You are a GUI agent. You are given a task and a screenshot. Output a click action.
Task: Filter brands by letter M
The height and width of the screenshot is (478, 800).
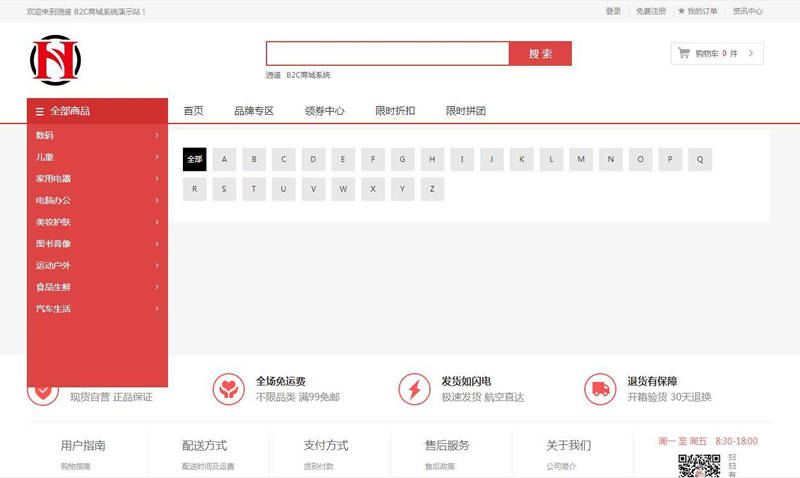click(581, 159)
